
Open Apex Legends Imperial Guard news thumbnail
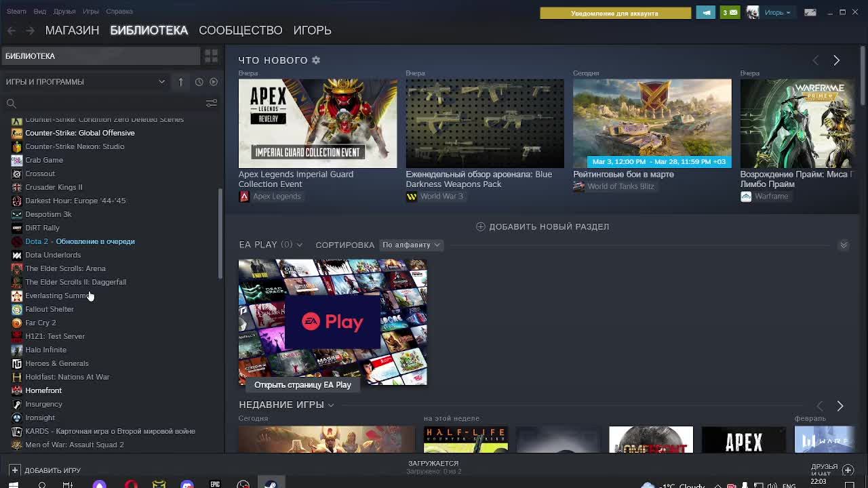(x=317, y=123)
